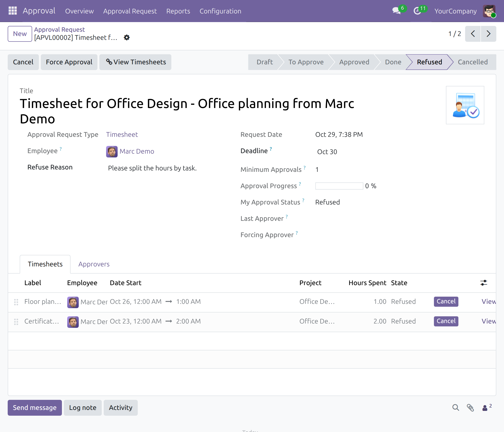The image size is (504, 432).
Task: Click Cancel button in header bar
Action: [23, 62]
